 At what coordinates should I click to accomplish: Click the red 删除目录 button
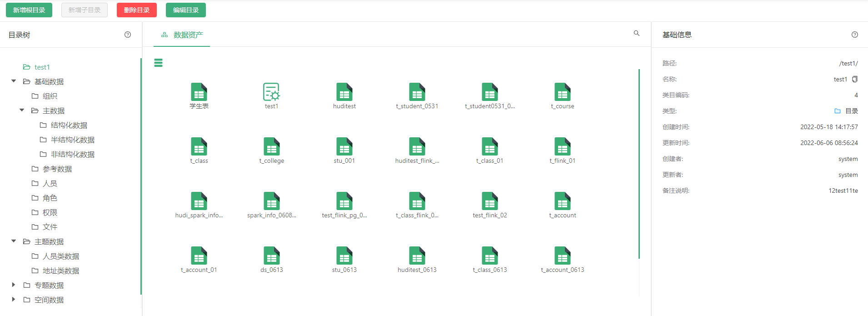(137, 10)
